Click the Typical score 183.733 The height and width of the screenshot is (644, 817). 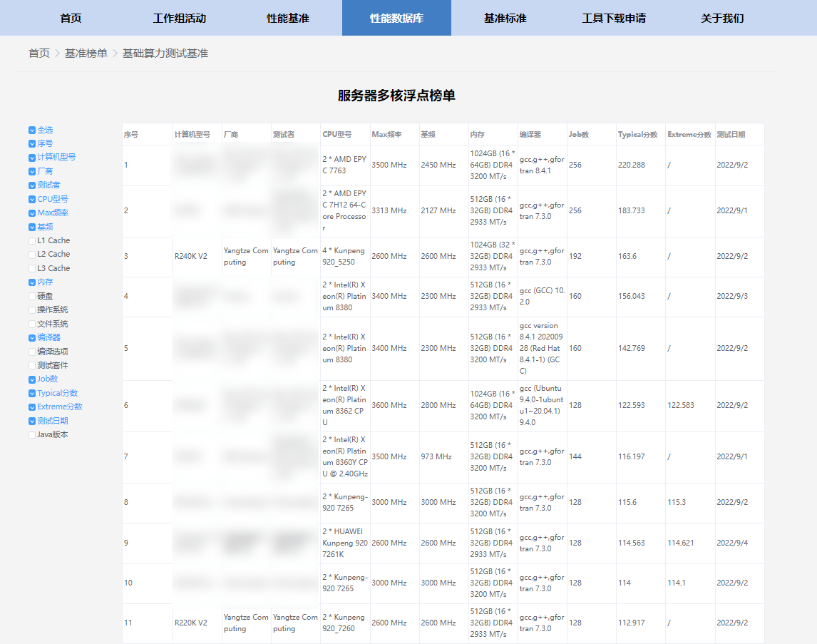[631, 210]
